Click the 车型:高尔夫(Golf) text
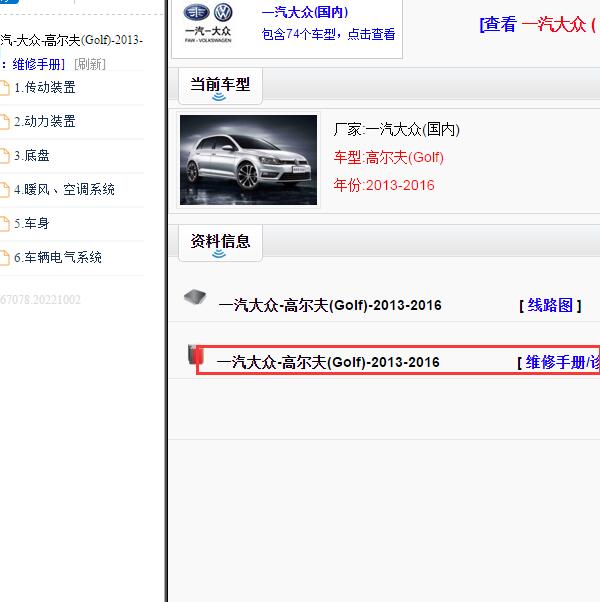 (x=388, y=157)
